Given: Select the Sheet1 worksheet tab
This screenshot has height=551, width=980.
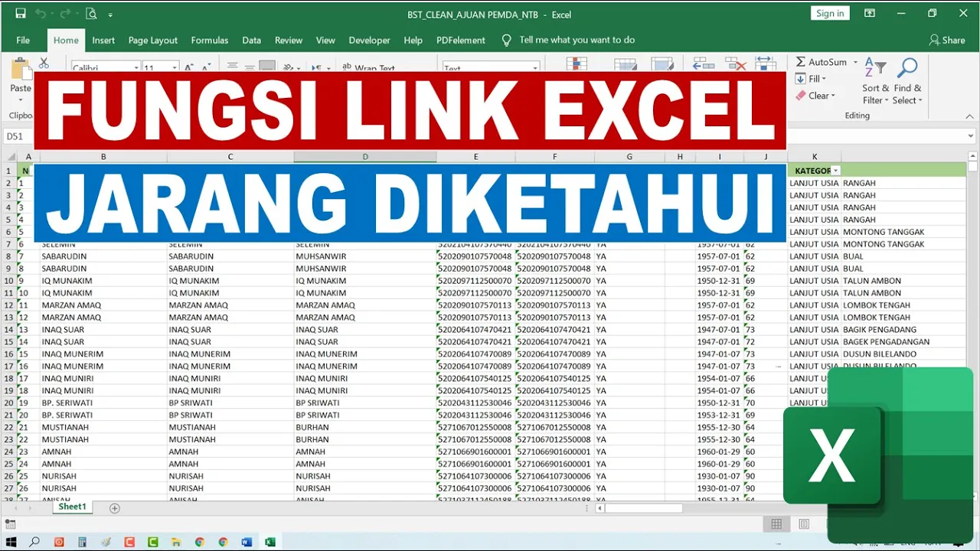Looking at the screenshot, I should pos(73,507).
